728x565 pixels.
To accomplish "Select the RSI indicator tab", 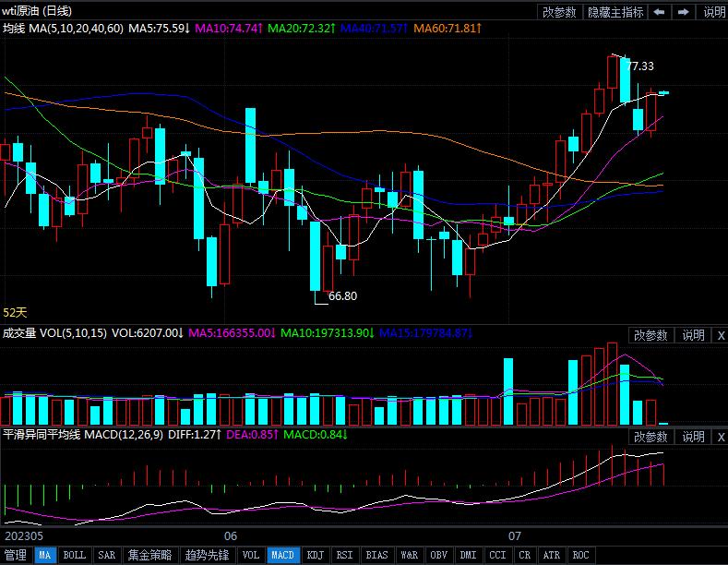I will point(344,556).
